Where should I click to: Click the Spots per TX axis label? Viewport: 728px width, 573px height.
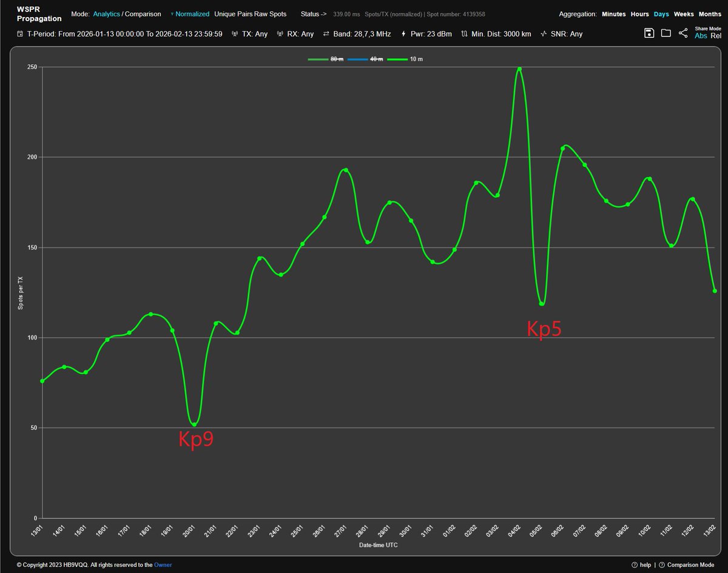[20, 292]
